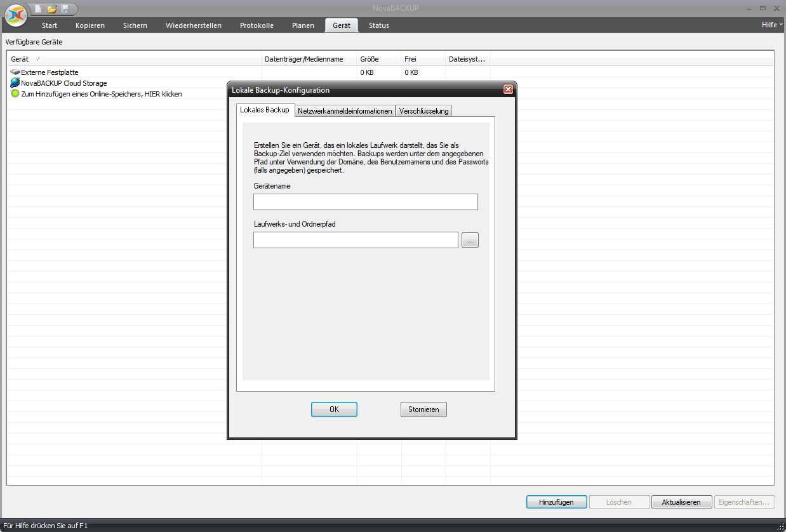The image size is (786, 532).
Task: Click the 0 KB value under Größe
Action: (x=367, y=72)
